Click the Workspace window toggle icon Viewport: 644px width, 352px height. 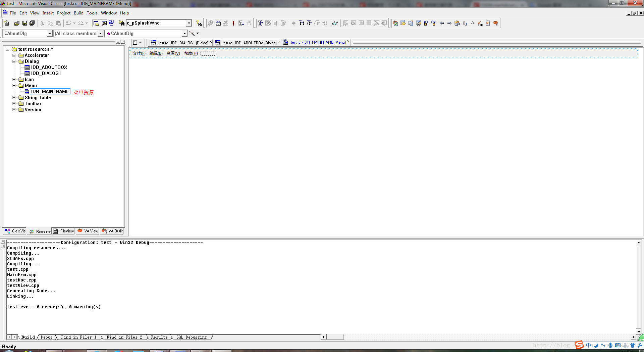click(96, 23)
